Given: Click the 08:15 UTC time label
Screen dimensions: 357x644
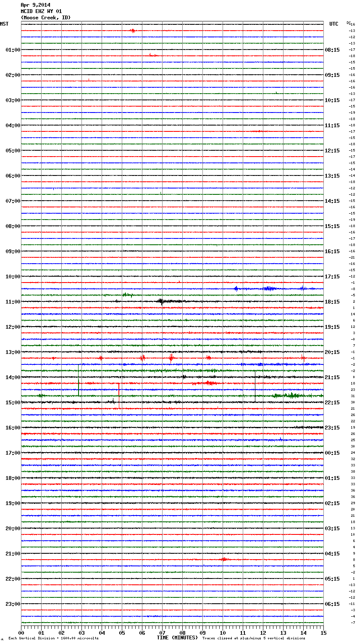Looking at the screenshot, I should coord(332,50).
